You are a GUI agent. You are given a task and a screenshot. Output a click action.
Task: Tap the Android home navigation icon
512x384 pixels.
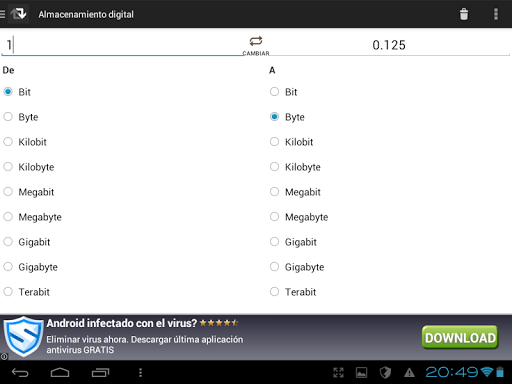[60, 372]
